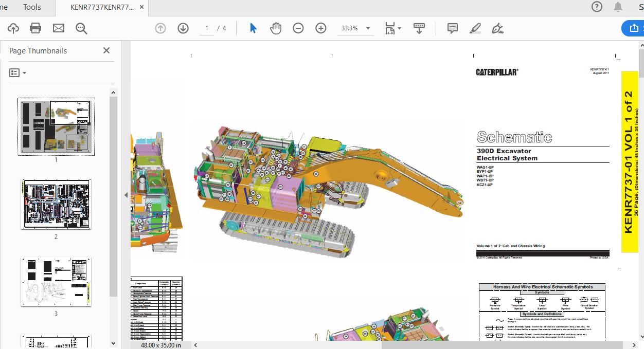Add a comment with the sticky note tool
The image size is (644, 349).
[x=453, y=28]
